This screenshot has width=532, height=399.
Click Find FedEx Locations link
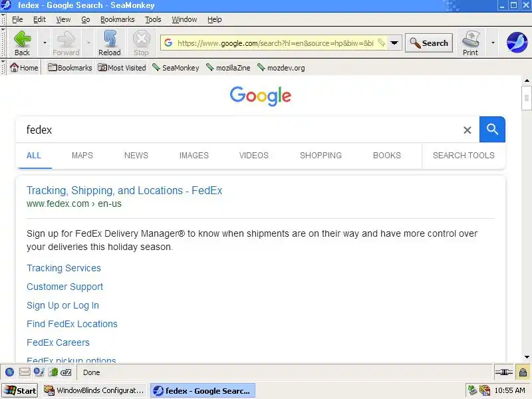tap(72, 324)
